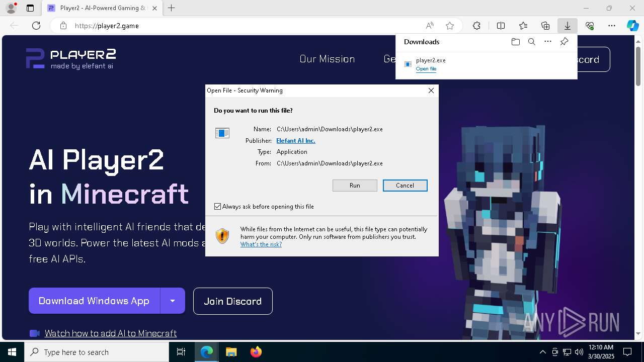Close the Security Warning dialog
The height and width of the screenshot is (362, 644).
pos(431,90)
